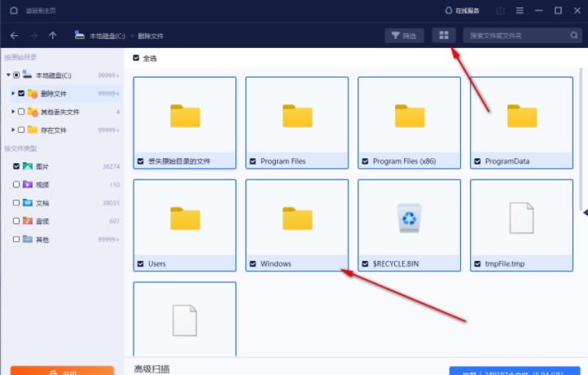Click the tmpFile.tmp file icon

click(x=521, y=218)
